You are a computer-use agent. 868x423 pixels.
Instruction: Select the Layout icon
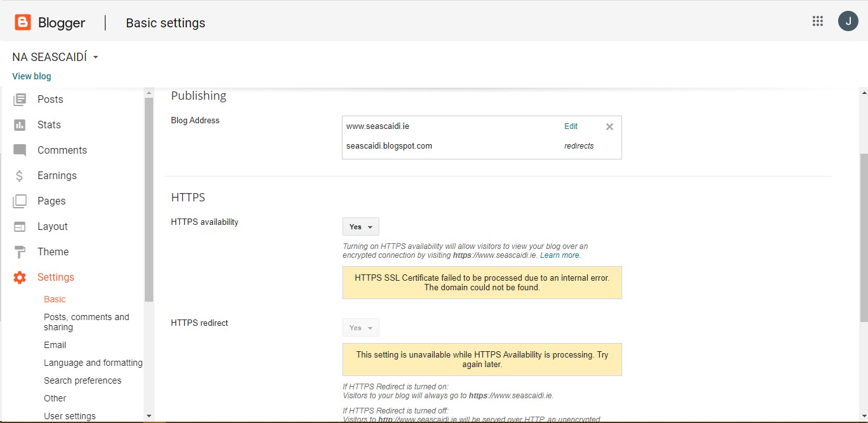pos(21,226)
